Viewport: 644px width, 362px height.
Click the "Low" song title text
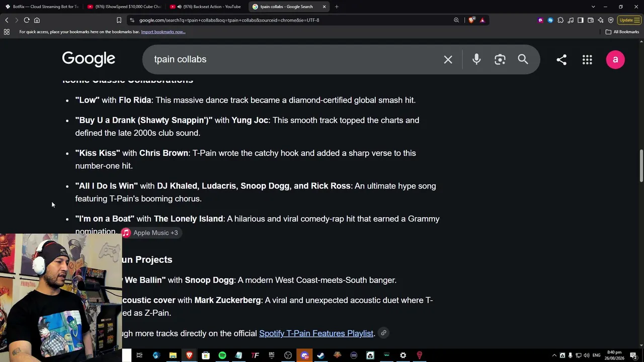(x=88, y=100)
